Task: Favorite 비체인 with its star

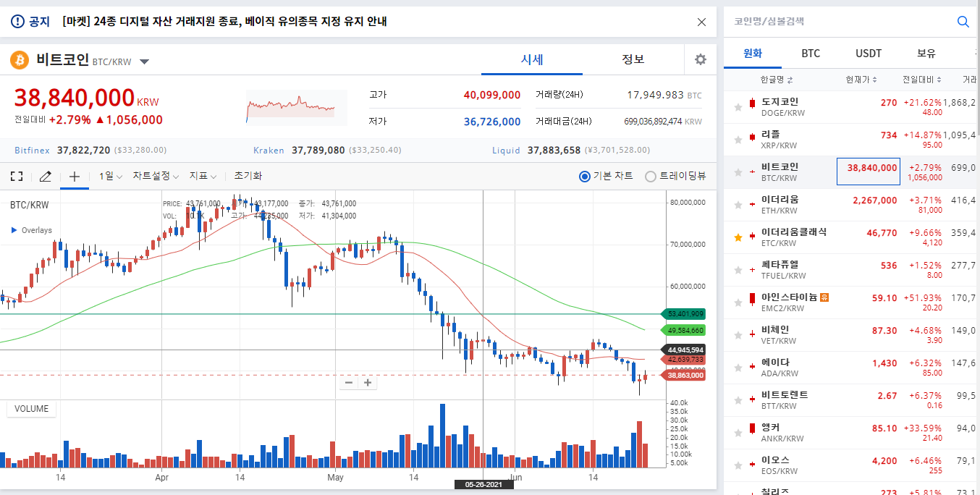Action: coord(738,335)
